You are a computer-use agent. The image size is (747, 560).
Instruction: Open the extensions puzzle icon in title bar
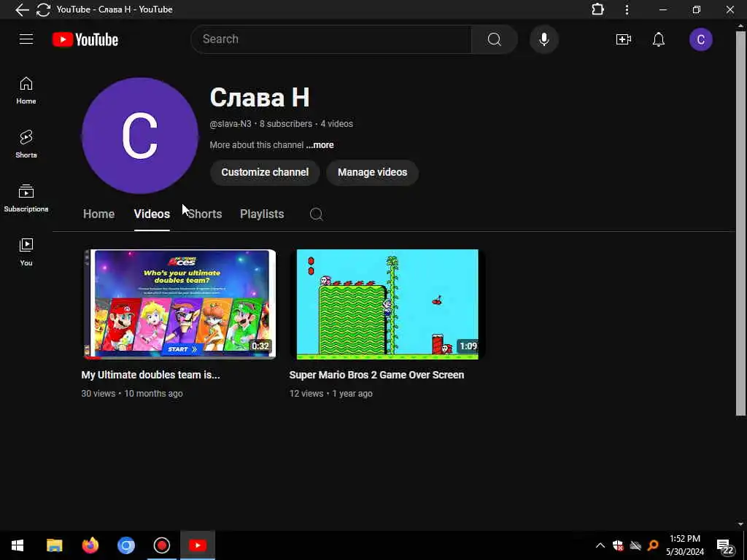pyautogui.click(x=597, y=9)
